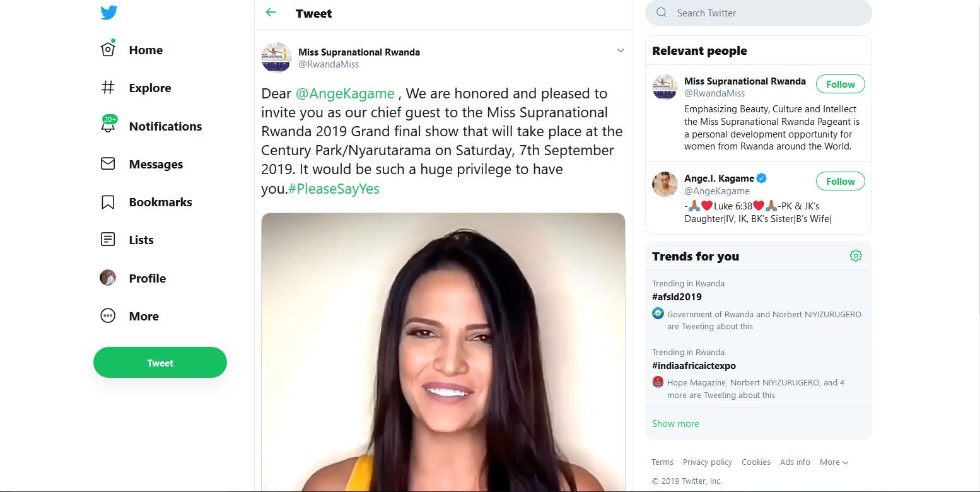
Task: Expand the tweet options chevron
Action: [621, 50]
